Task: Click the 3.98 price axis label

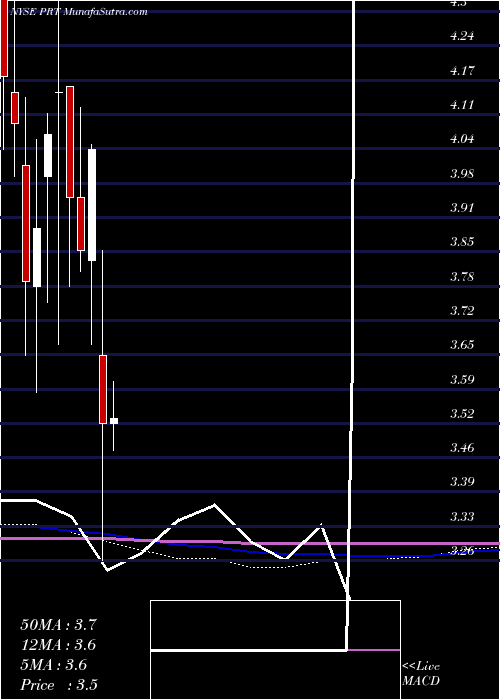Action: click(x=462, y=174)
